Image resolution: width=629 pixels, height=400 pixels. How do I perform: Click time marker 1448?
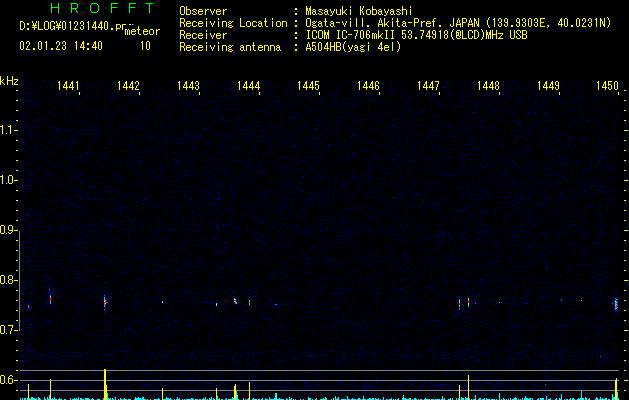pos(489,85)
